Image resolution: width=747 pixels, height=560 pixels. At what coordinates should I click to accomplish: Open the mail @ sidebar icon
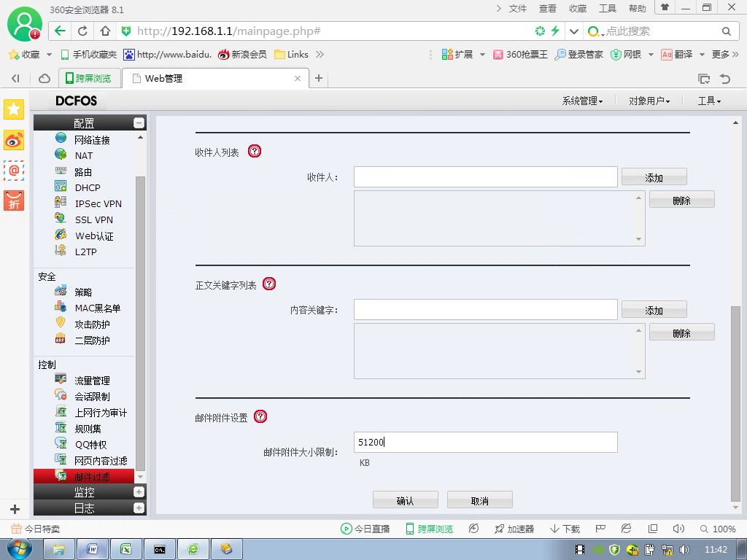[14, 170]
